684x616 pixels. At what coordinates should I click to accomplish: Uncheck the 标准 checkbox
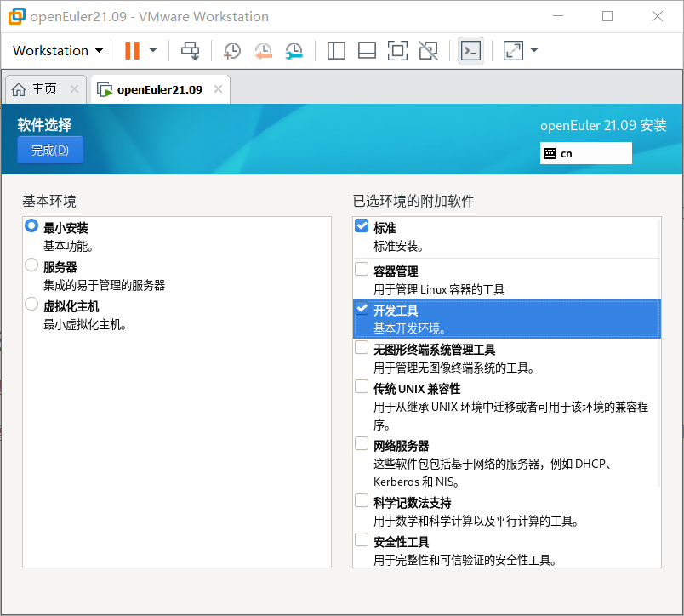pyautogui.click(x=362, y=225)
